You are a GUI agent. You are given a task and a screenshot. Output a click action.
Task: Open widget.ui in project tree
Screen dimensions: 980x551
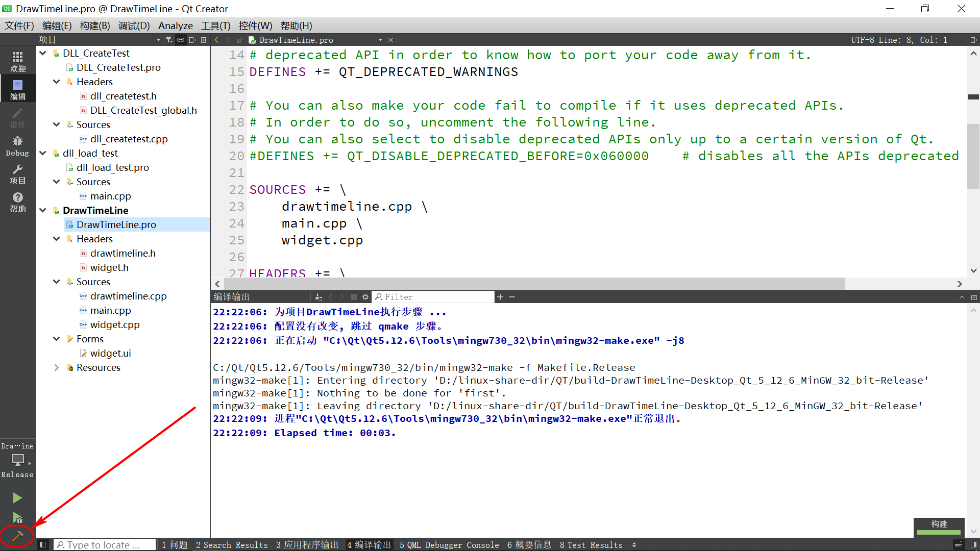110,353
